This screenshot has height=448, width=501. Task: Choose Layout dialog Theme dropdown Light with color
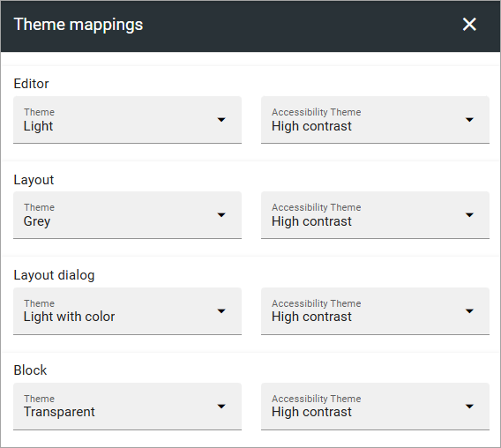pos(127,311)
